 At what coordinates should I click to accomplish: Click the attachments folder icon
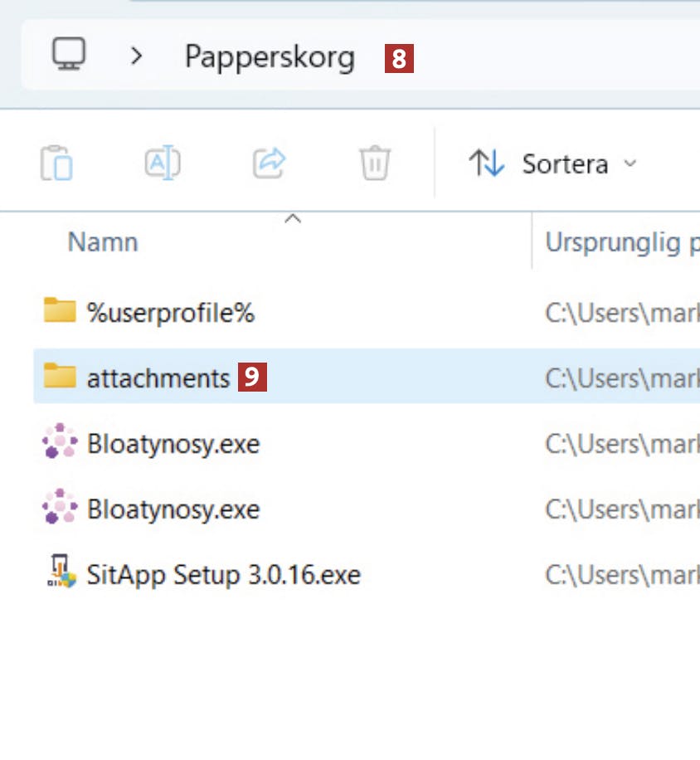(x=60, y=377)
